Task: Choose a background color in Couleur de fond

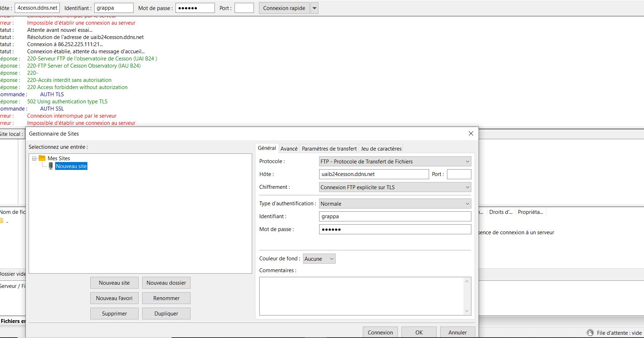Action: [x=319, y=259]
